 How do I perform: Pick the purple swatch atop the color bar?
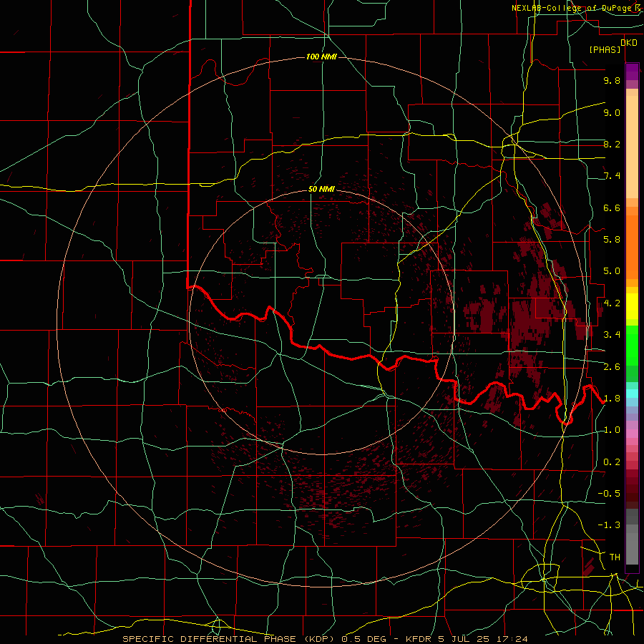(632, 72)
